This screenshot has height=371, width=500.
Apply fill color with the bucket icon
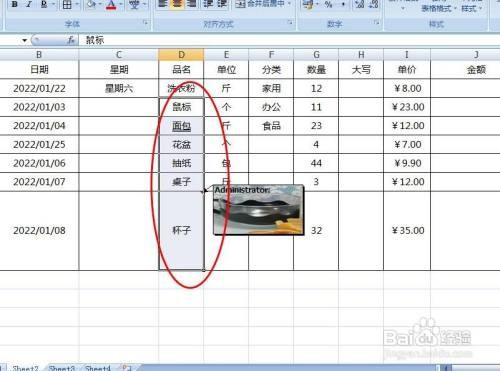coord(91,4)
